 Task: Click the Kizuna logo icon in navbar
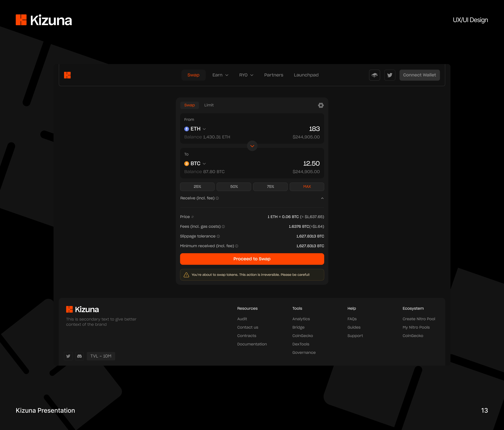[67, 75]
